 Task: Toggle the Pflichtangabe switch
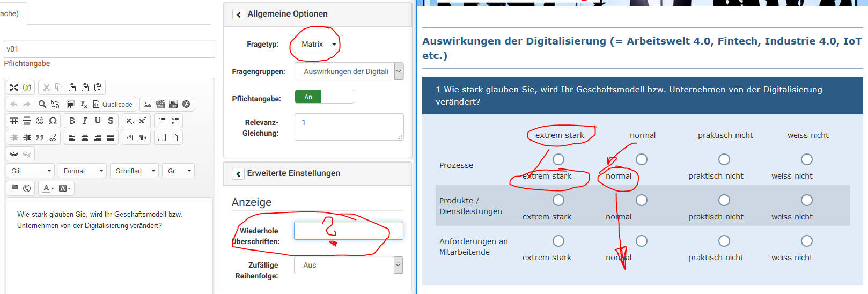(x=324, y=97)
